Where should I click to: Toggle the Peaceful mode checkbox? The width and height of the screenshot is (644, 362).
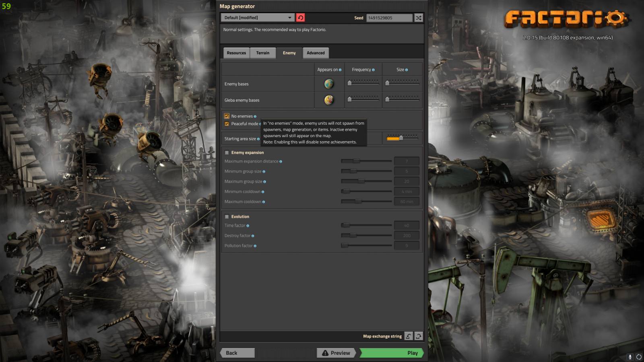pos(227,124)
